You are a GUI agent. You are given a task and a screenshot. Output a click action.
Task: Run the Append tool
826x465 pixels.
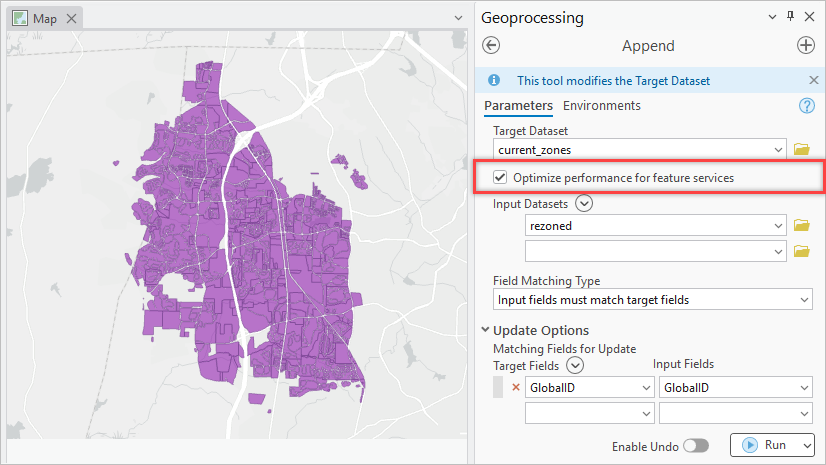[x=765, y=445]
